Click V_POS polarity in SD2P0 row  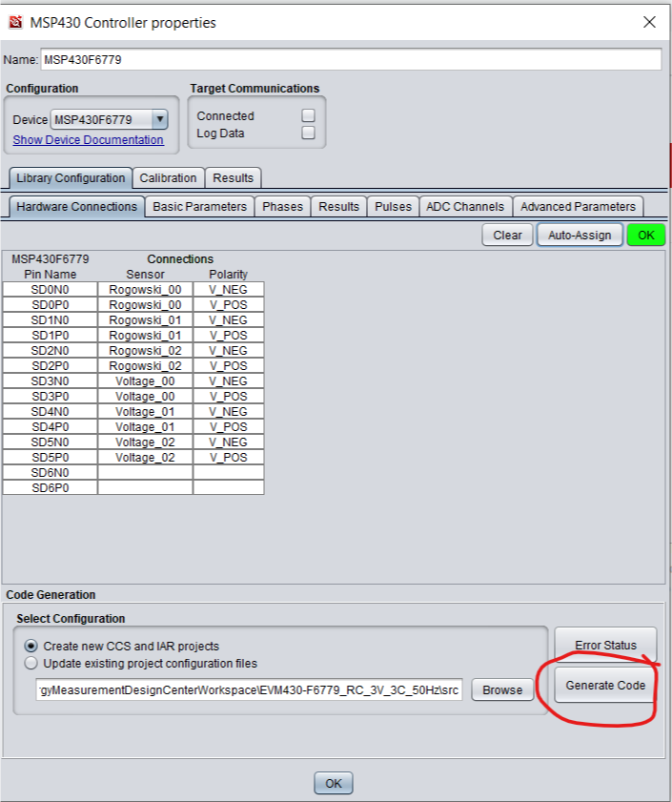click(x=229, y=366)
